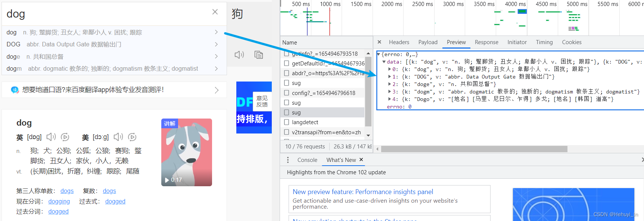644x221 pixels.
Task: Switch to the Payload tab
Action: tap(428, 42)
